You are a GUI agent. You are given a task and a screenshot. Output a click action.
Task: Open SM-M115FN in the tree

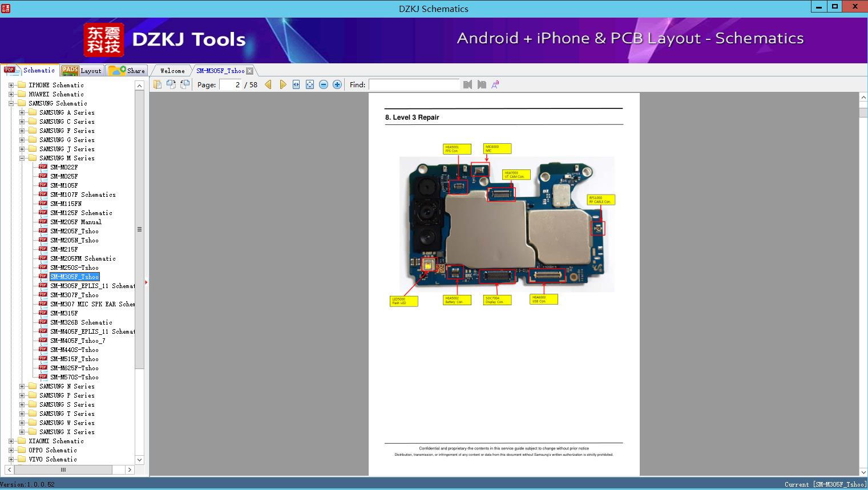(66, 204)
